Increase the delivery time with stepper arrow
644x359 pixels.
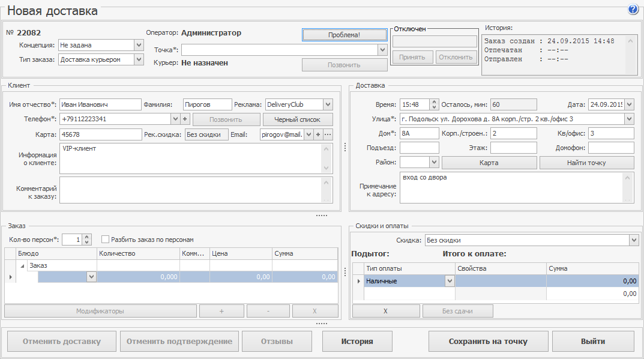click(435, 101)
